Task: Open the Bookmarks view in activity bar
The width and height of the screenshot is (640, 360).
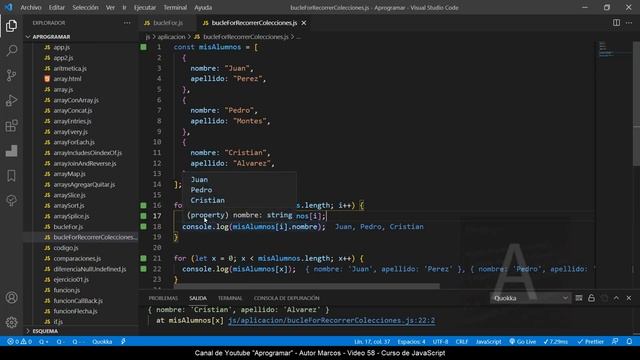Action: click(11, 176)
